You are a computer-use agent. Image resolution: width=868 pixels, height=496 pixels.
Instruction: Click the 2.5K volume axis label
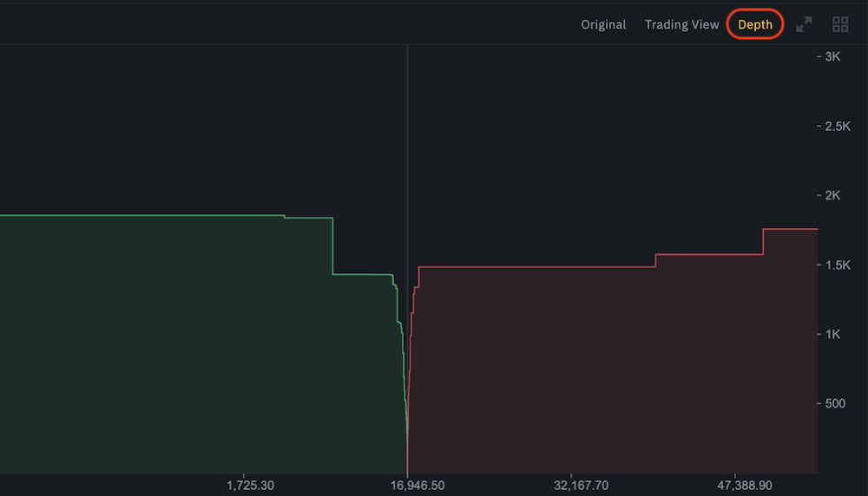point(838,126)
